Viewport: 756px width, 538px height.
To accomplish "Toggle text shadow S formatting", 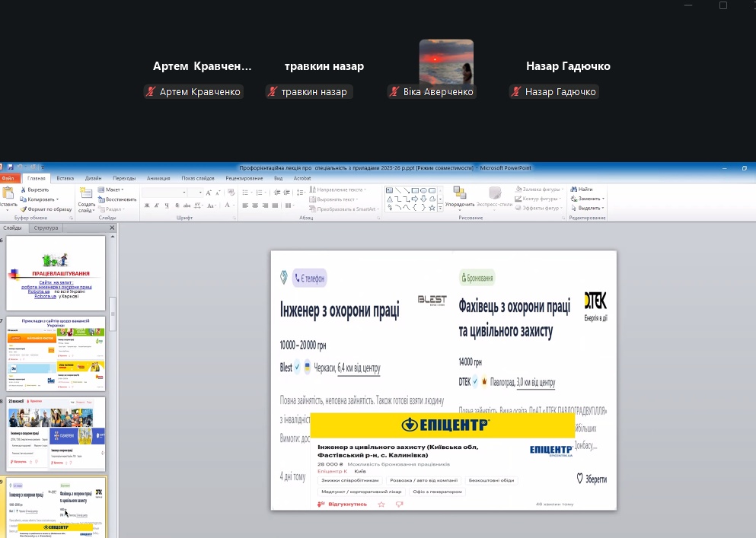I will click(x=177, y=205).
